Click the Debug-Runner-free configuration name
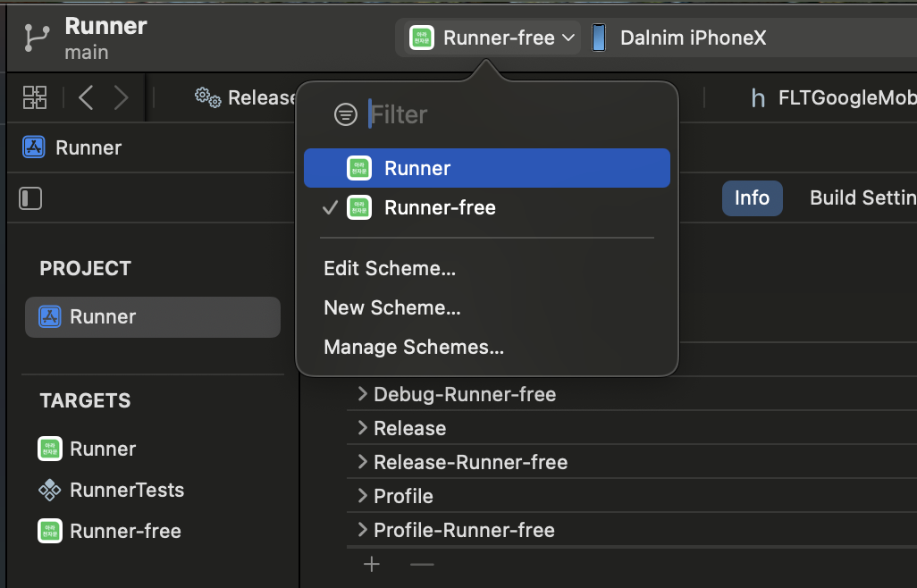 point(465,395)
